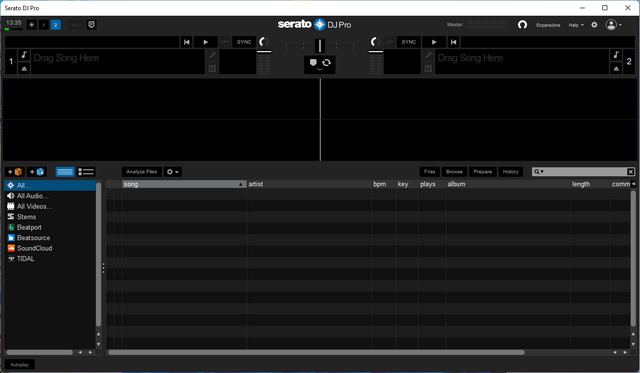Jump to start of deck 1 track
The width and height of the screenshot is (640, 373).
tap(186, 42)
